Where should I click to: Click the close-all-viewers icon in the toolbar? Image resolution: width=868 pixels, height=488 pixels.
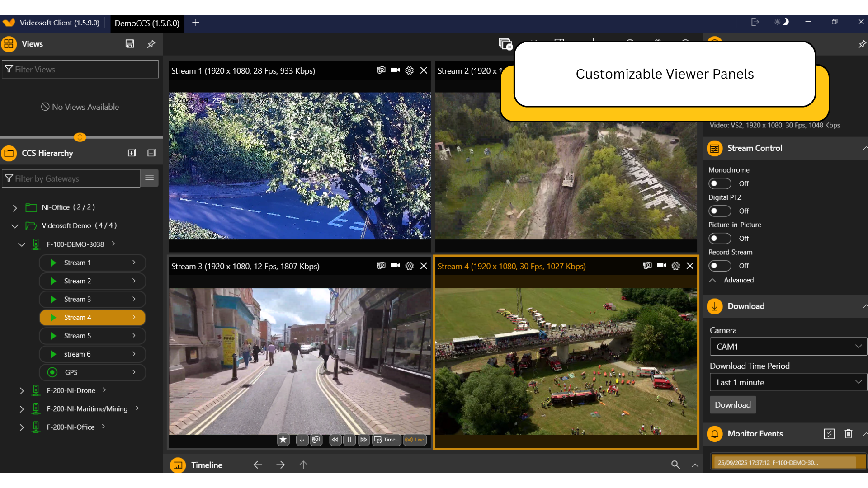tap(505, 44)
